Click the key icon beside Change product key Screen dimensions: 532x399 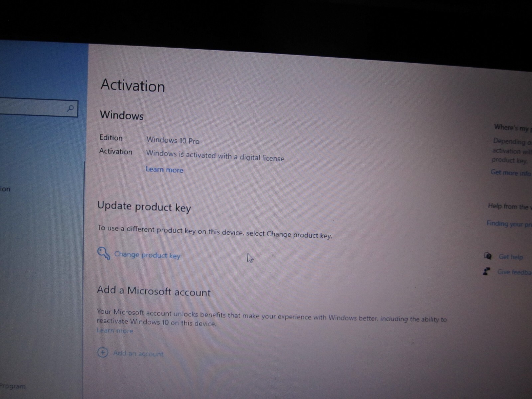point(103,253)
